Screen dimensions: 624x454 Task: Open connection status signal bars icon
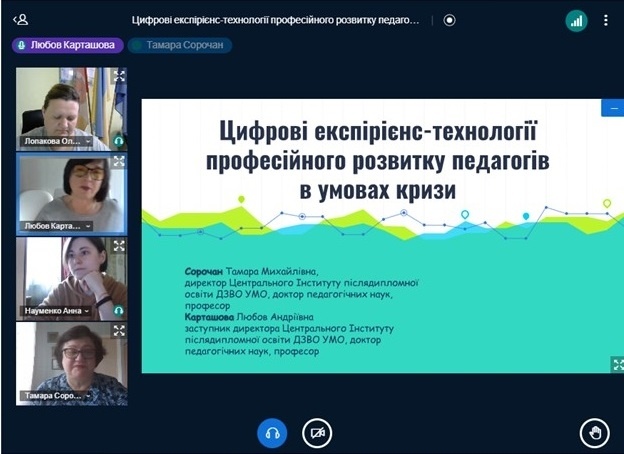[575, 19]
